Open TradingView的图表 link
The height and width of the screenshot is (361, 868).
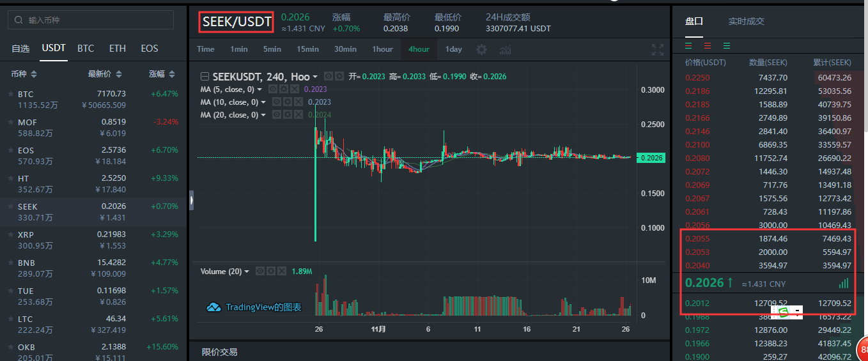click(254, 307)
